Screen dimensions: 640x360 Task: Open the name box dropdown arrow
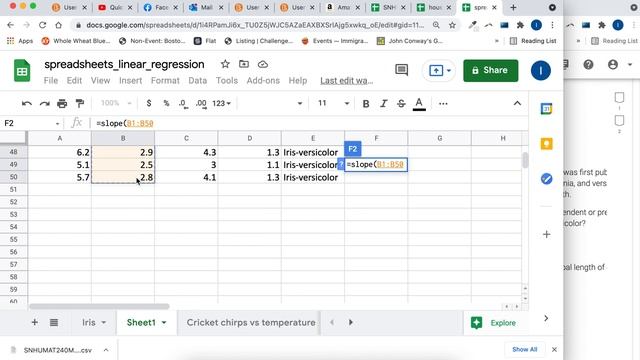click(x=58, y=123)
